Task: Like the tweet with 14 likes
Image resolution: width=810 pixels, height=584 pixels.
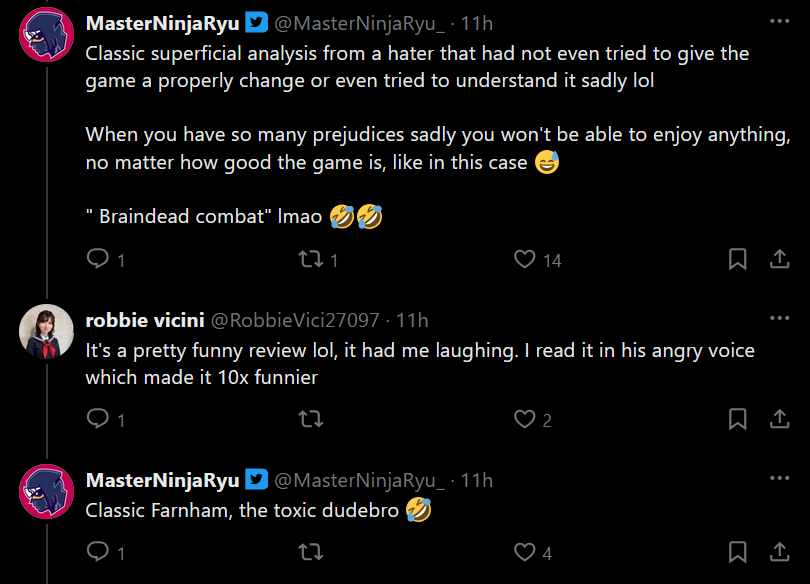Action: point(525,260)
